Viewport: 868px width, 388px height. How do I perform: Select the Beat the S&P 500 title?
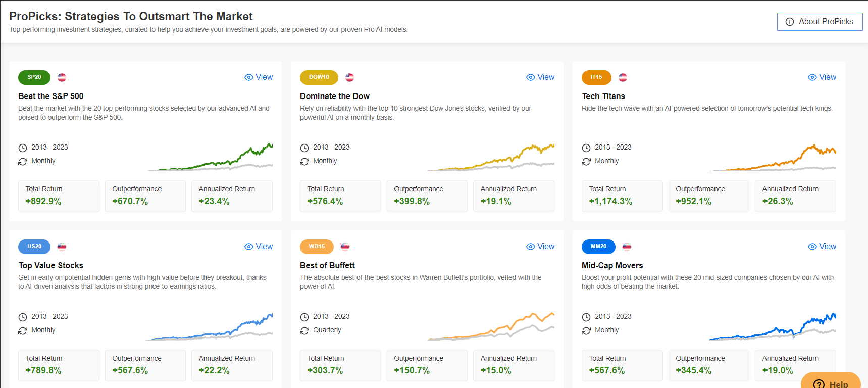point(51,96)
